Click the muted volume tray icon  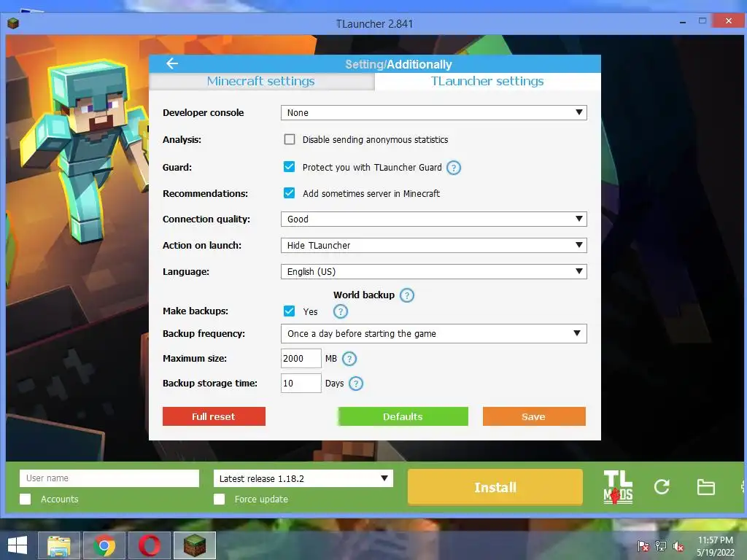point(678,546)
